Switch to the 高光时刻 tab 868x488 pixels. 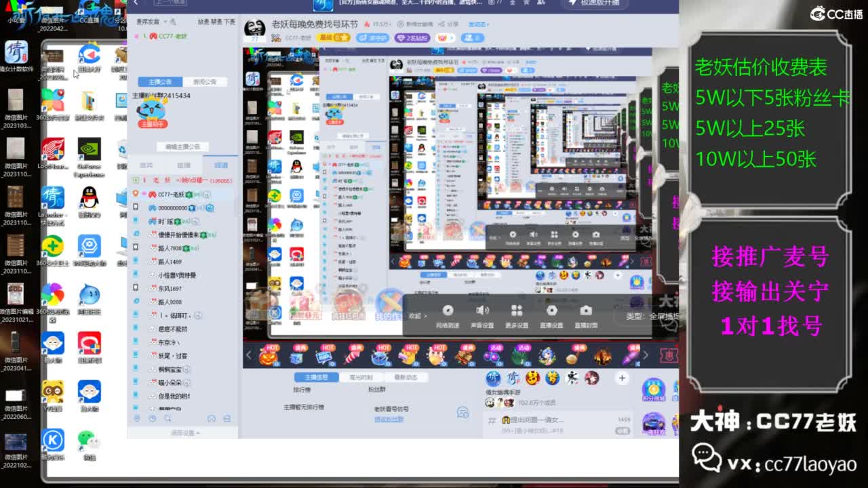[x=361, y=378]
